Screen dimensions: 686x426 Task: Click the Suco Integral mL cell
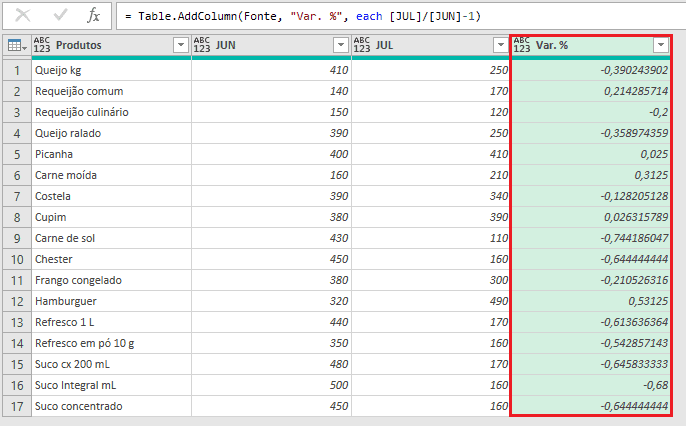tap(112, 385)
